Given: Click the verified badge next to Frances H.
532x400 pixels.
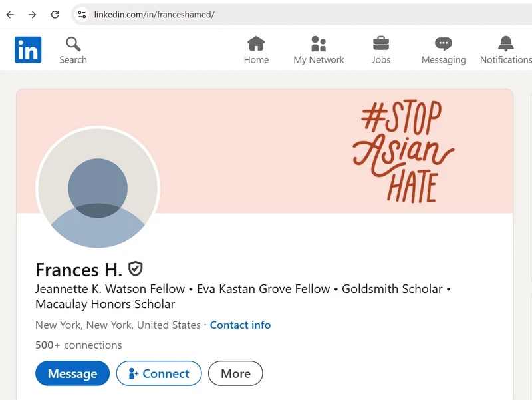Looking at the screenshot, I should (135, 269).
